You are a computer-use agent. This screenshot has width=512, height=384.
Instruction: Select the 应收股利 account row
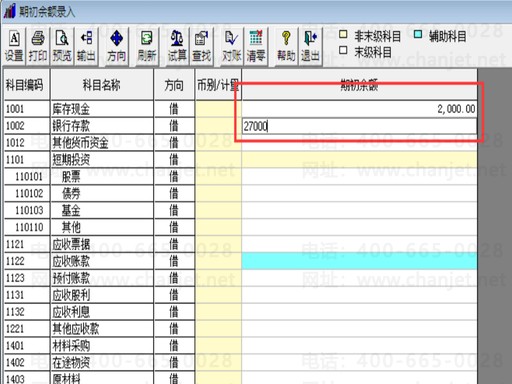pyautogui.click(x=240, y=295)
